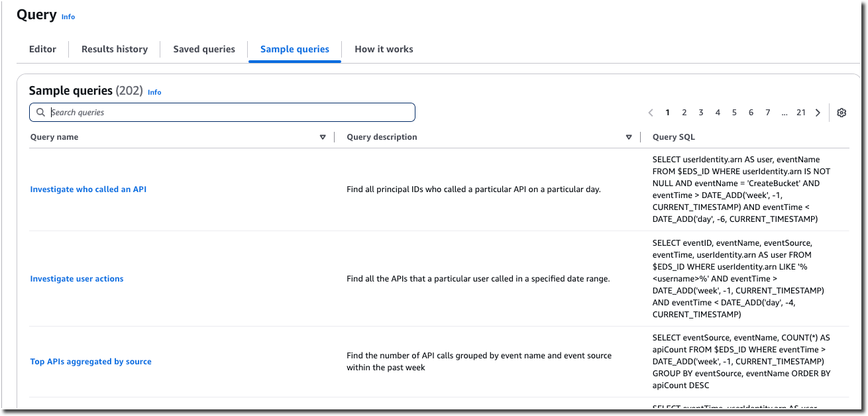
Task: Open the Query name column filter dropdown
Action: (x=323, y=137)
